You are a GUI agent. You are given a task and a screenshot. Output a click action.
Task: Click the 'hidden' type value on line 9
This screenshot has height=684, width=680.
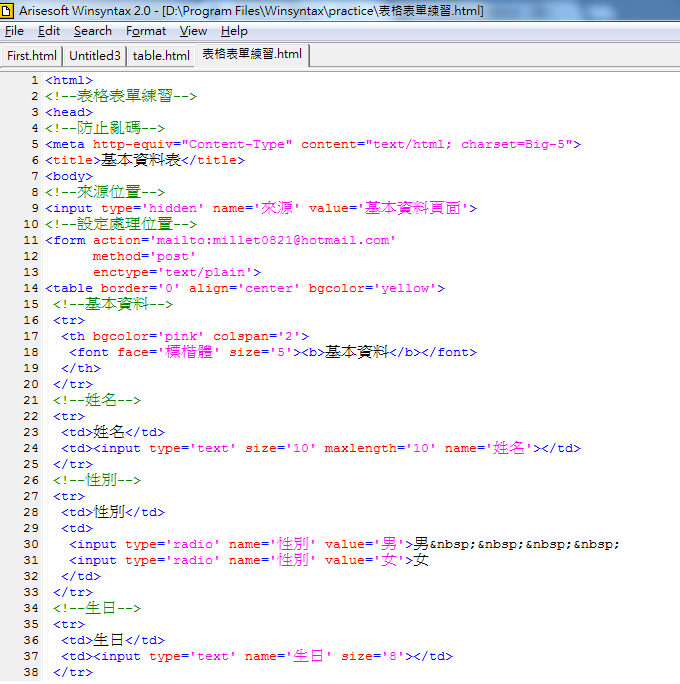point(173,209)
